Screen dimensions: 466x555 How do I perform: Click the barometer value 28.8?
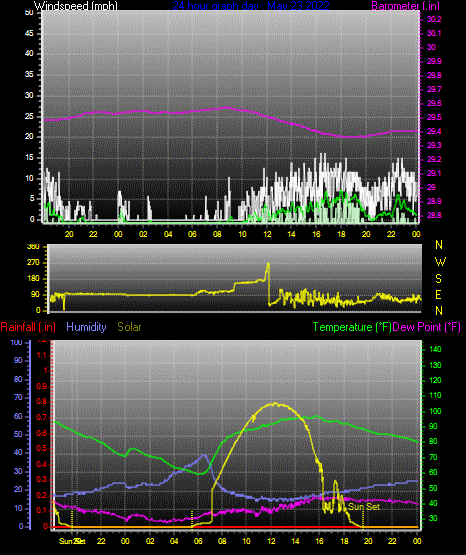[x=434, y=215]
